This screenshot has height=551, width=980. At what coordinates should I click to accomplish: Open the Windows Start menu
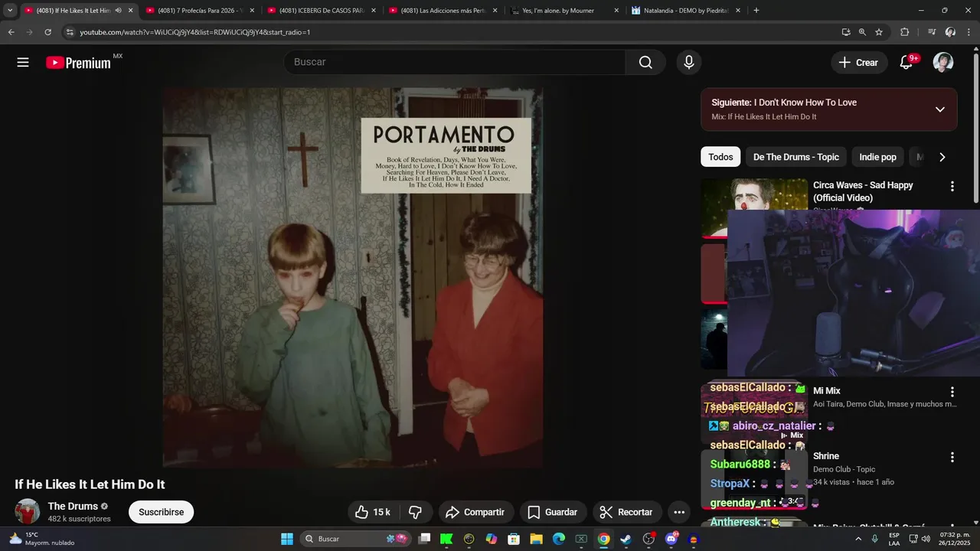pyautogui.click(x=287, y=539)
